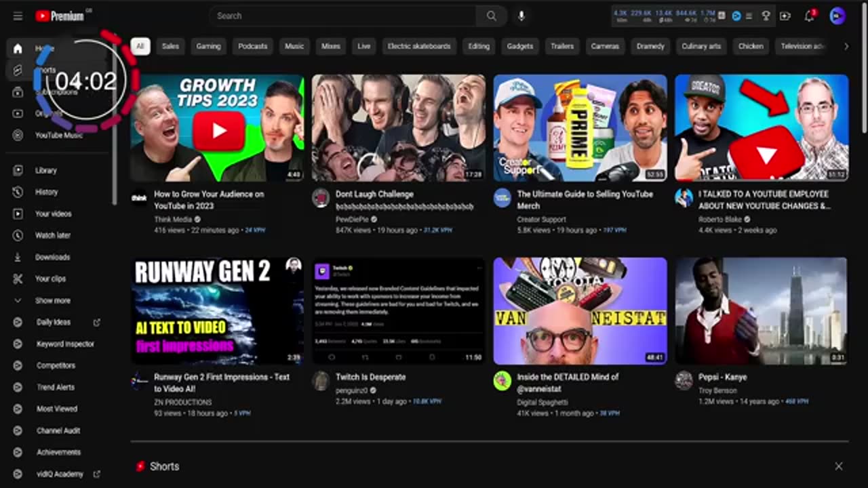Show more category chips with the arrow

846,46
